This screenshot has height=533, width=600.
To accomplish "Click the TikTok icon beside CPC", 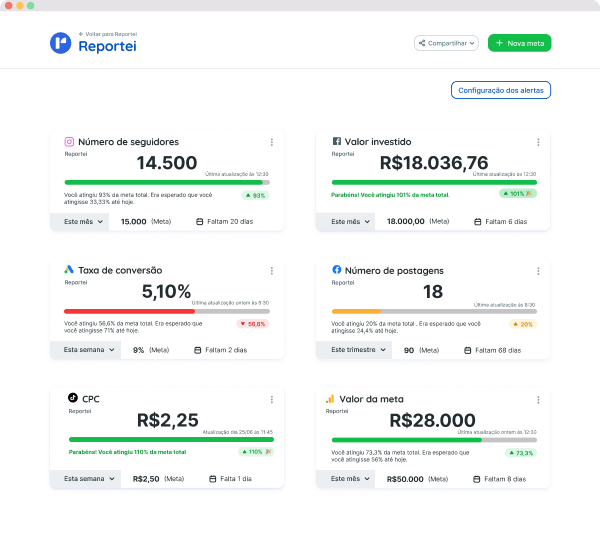I will click(x=73, y=398).
